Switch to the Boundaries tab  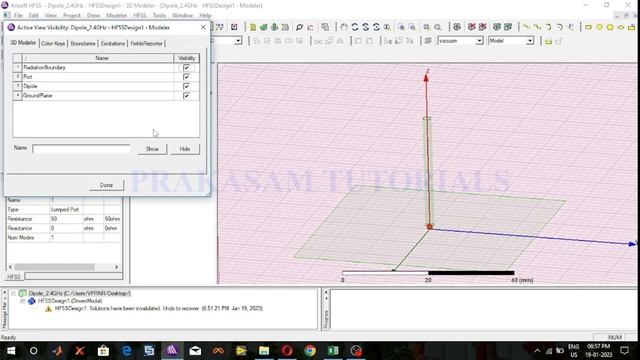tap(83, 43)
